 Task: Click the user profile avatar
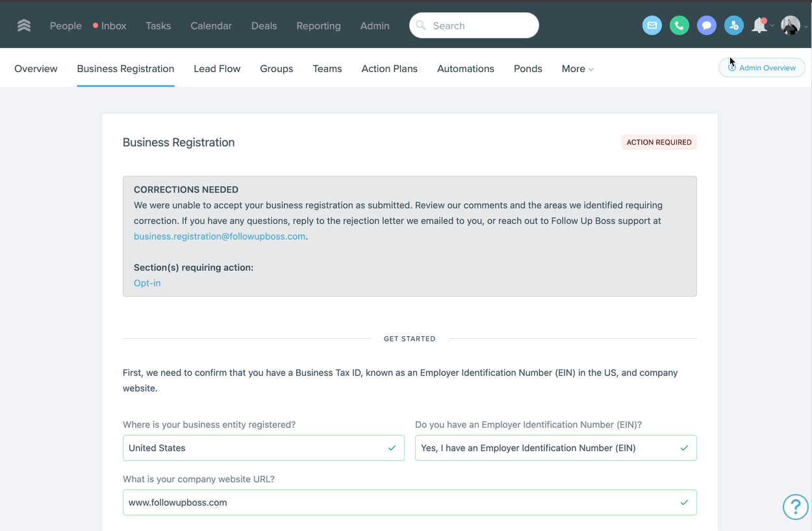790,25
